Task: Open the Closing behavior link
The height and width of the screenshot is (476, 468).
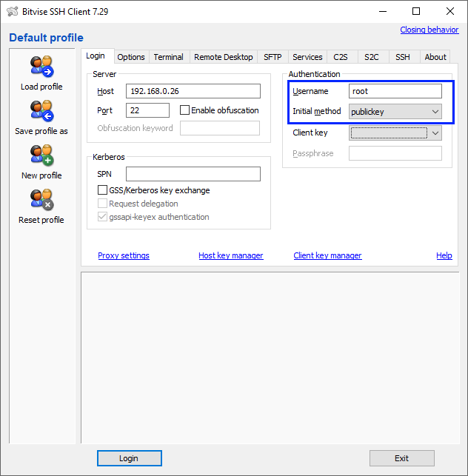Action: coord(429,30)
